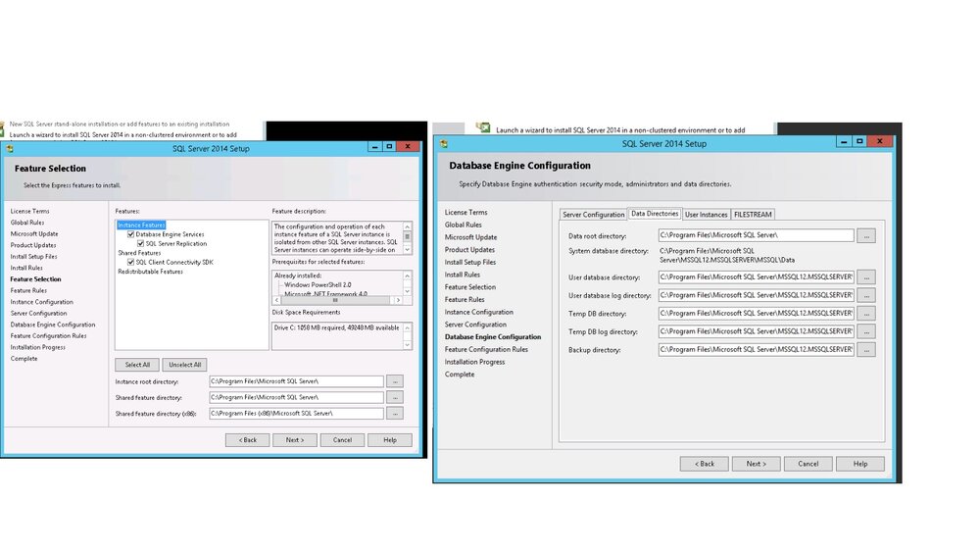980x551 pixels.
Task: Click Next in Database Engine Configuration window
Action: [x=756, y=464]
